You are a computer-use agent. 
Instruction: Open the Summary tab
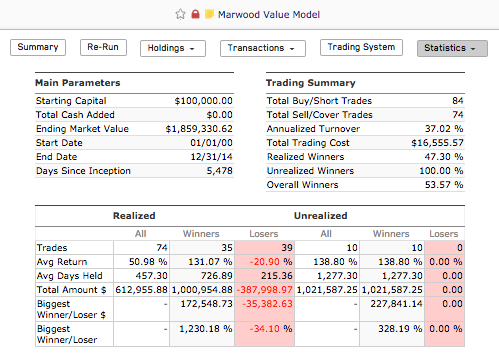38,47
